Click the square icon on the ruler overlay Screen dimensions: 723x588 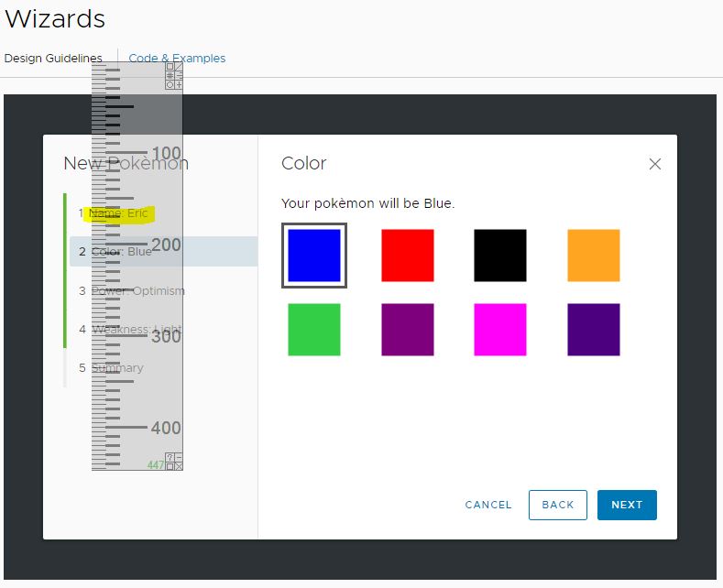coord(170,66)
